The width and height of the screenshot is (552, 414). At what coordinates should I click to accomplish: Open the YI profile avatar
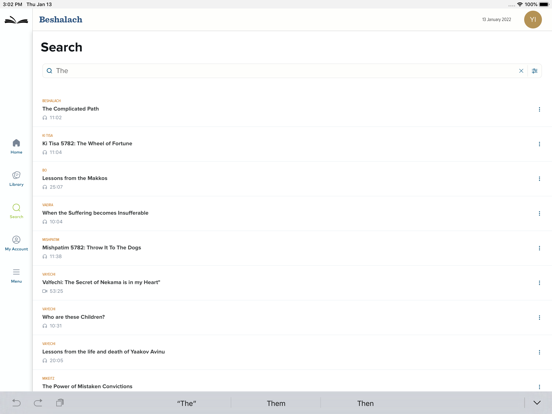click(x=533, y=19)
